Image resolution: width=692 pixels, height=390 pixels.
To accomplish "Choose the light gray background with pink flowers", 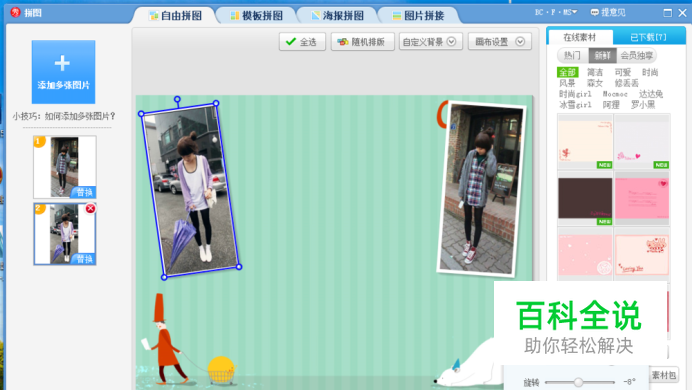I will pos(642,142).
